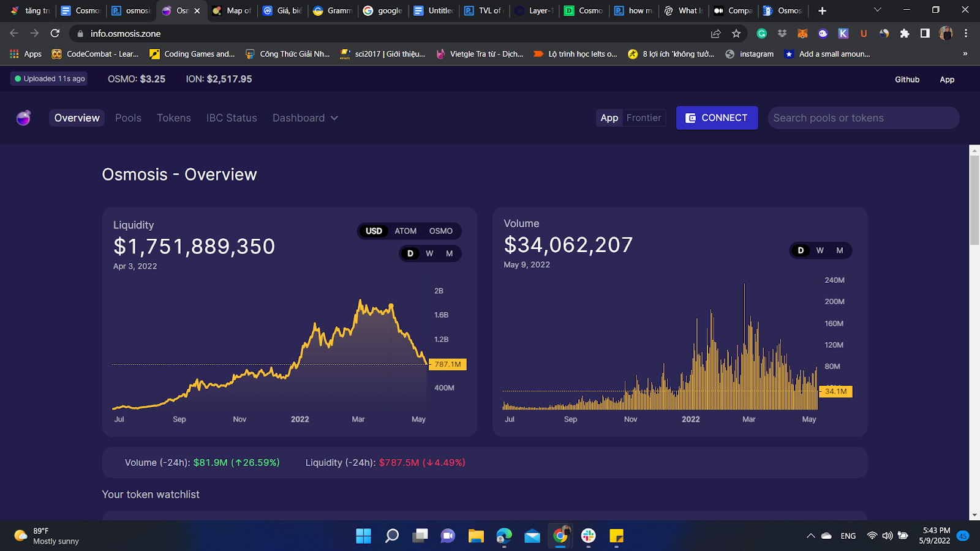Viewport: 980px width, 551px height.
Task: Switch liquidity chart to USD
Action: (x=374, y=231)
